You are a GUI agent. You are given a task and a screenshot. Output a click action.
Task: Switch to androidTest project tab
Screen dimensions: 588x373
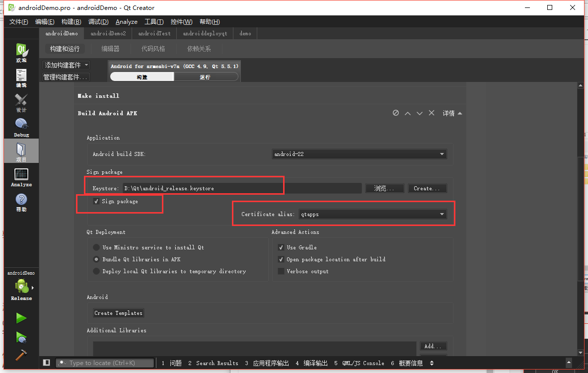click(154, 33)
